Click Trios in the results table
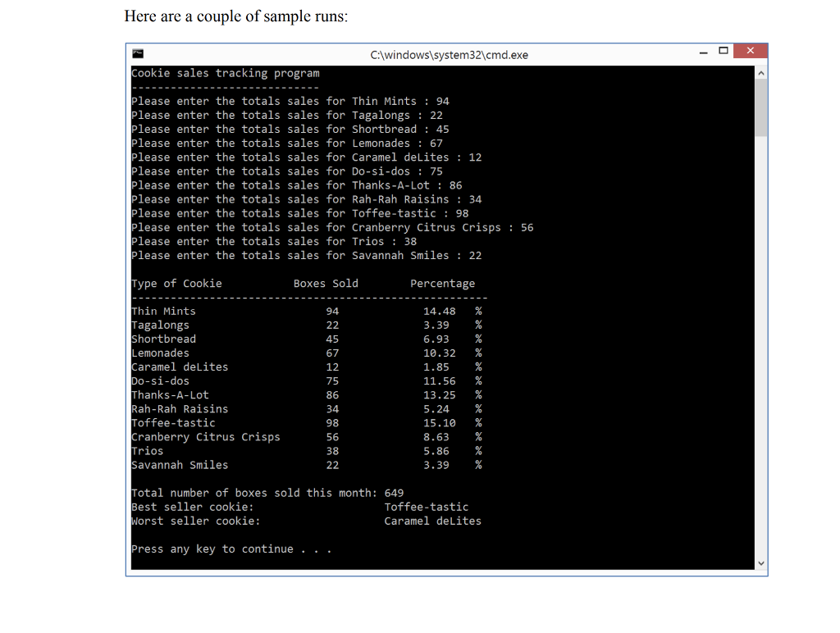 148,451
